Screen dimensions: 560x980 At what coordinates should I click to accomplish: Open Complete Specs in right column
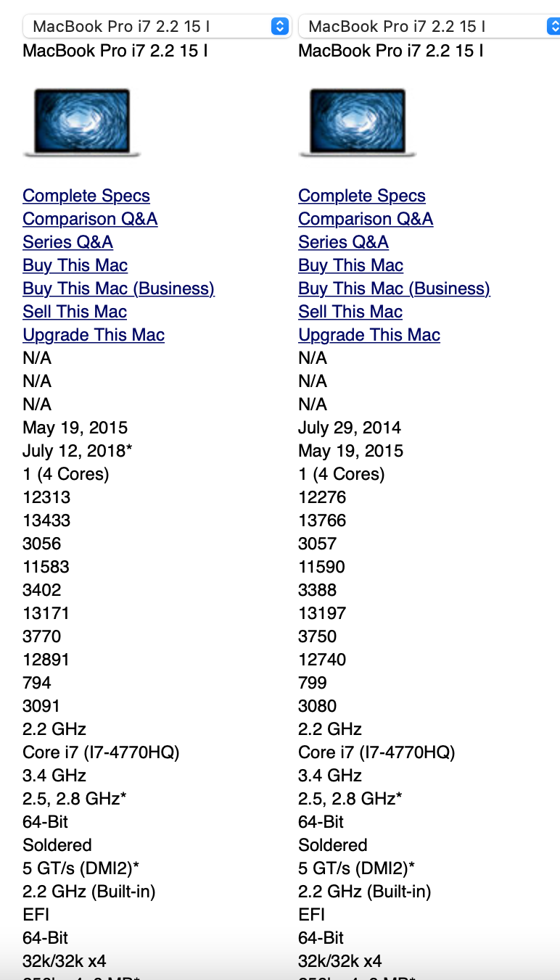(362, 196)
